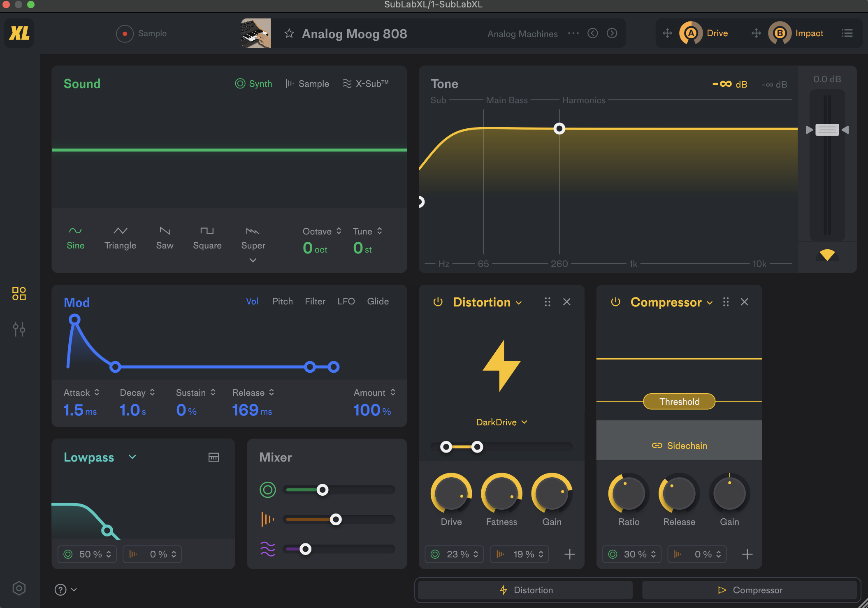The height and width of the screenshot is (608, 868).
Task: Open the Distortion type dropdown
Action: [x=487, y=302]
